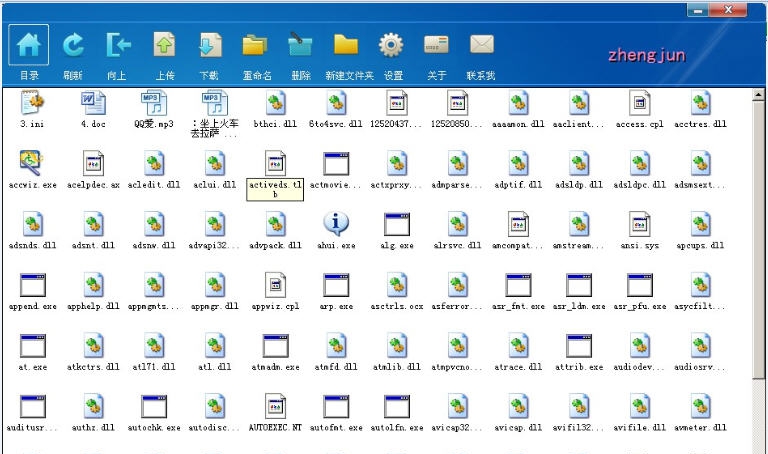Viewport: 768px width, 454px height.
Task: Select the 4.doc document file
Action: pyautogui.click(x=92, y=103)
